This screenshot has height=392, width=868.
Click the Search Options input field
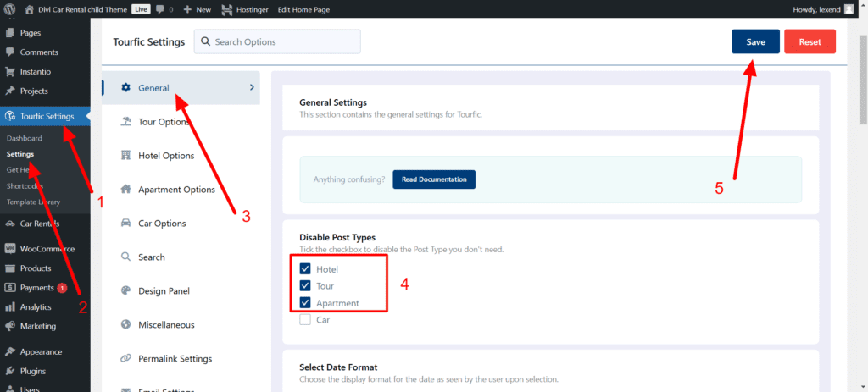(277, 41)
